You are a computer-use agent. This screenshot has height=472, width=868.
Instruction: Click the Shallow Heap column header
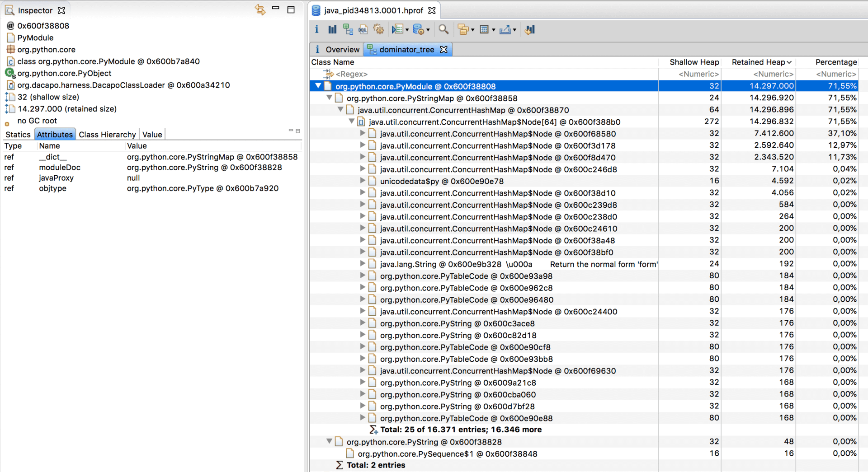[x=694, y=62]
